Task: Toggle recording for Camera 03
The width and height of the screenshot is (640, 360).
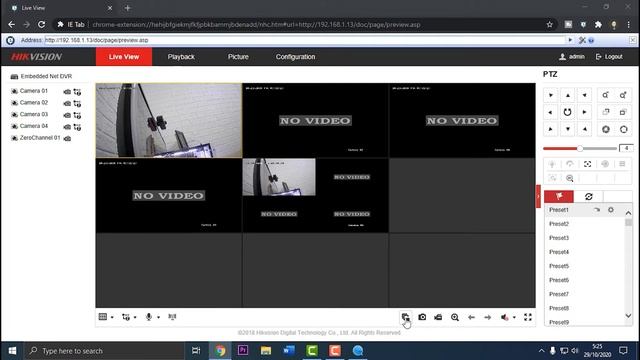Action: (67, 115)
